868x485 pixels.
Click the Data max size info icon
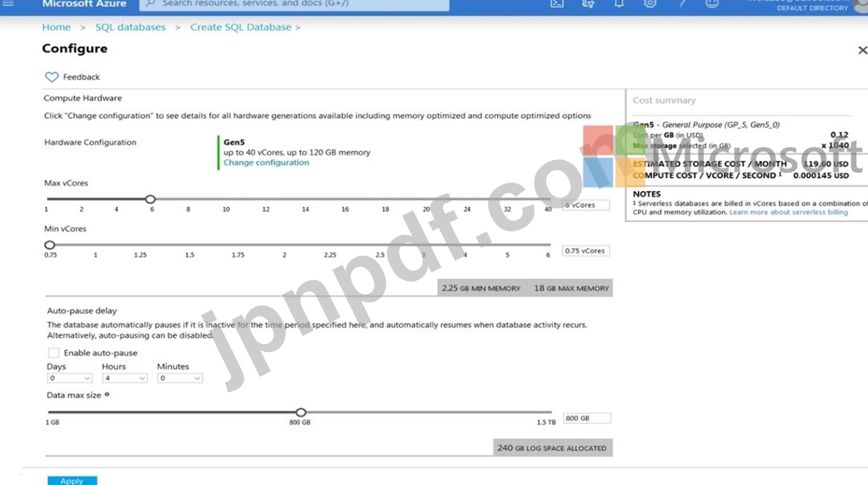click(x=107, y=395)
